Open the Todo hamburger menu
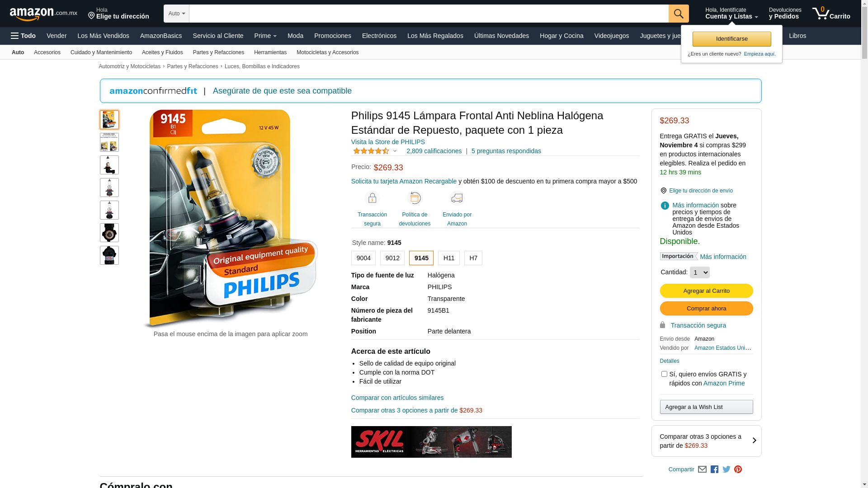 23,36
